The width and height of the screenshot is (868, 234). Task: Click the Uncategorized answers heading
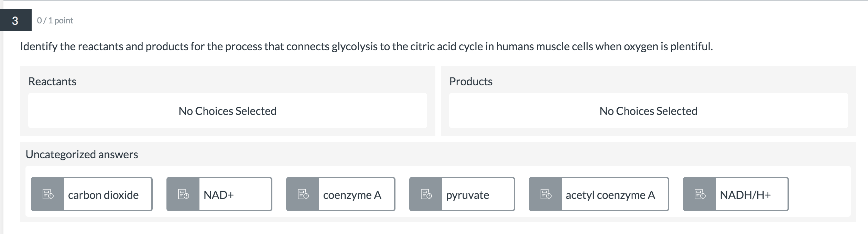click(x=82, y=155)
